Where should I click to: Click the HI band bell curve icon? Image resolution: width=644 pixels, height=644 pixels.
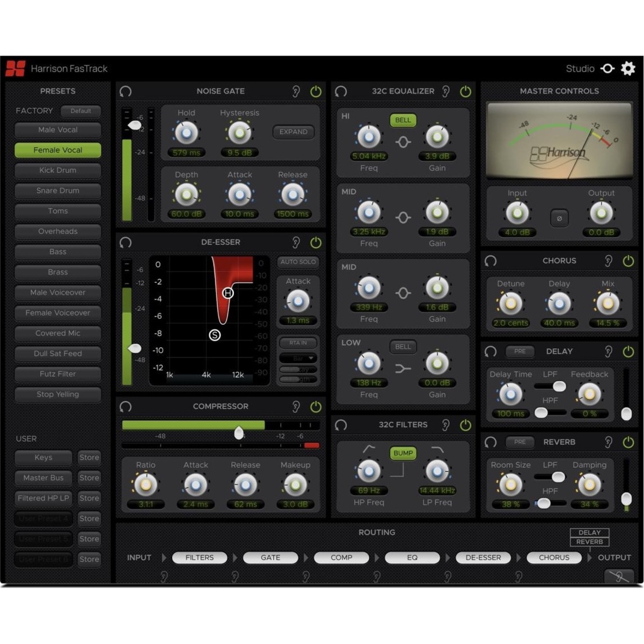pos(403,142)
